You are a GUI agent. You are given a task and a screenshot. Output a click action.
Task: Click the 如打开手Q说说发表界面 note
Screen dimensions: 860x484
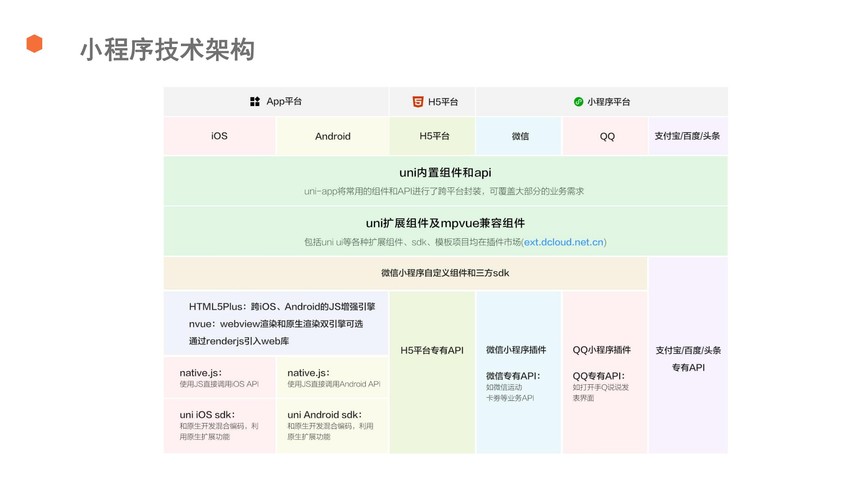point(601,392)
